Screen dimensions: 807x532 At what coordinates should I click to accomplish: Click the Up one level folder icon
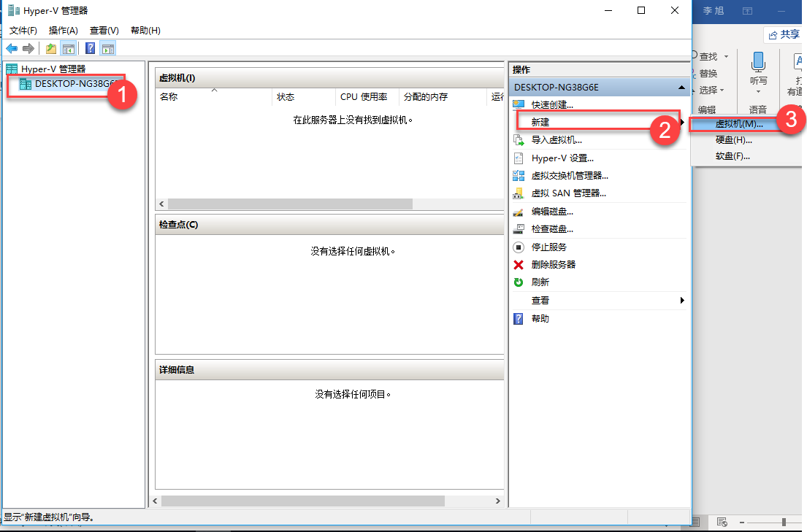click(x=51, y=48)
